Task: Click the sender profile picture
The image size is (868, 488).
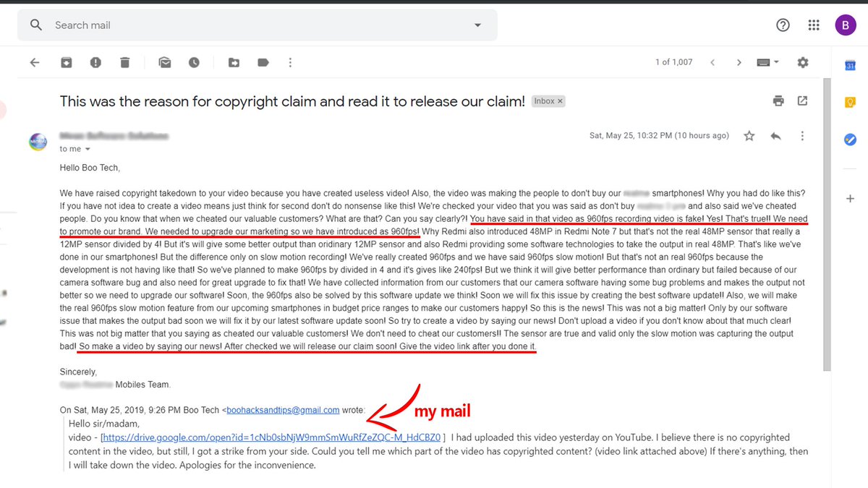Action: pyautogui.click(x=38, y=142)
